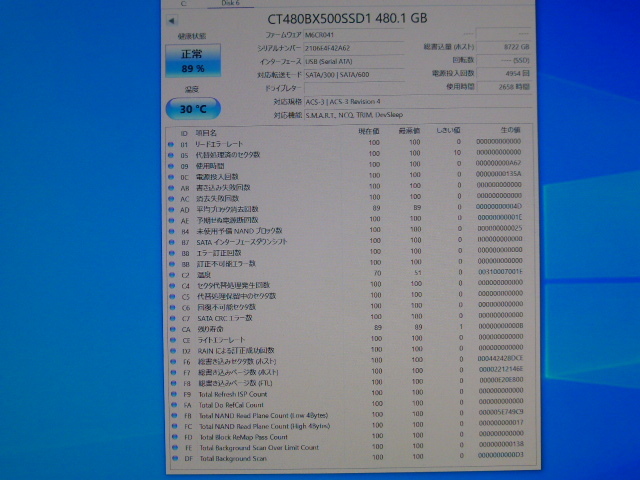Click the standard field ACS-3 Revision 4
Screen dimensions: 640x480
(418, 102)
